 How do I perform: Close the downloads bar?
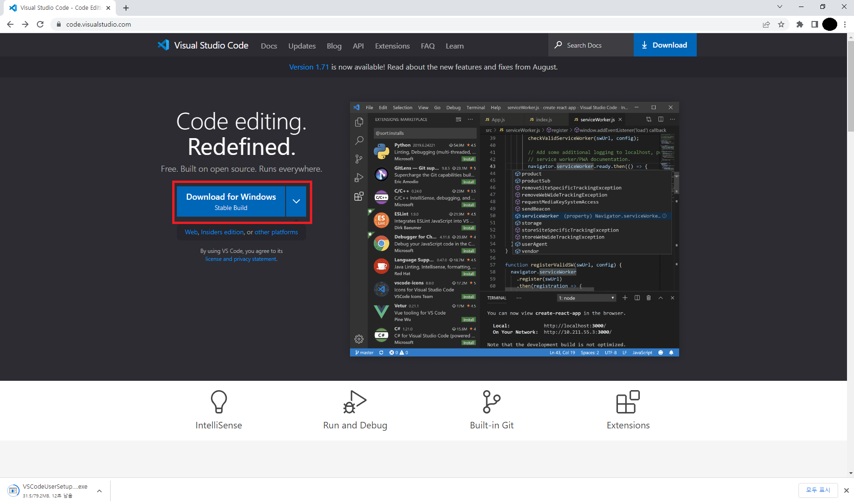pos(846,490)
